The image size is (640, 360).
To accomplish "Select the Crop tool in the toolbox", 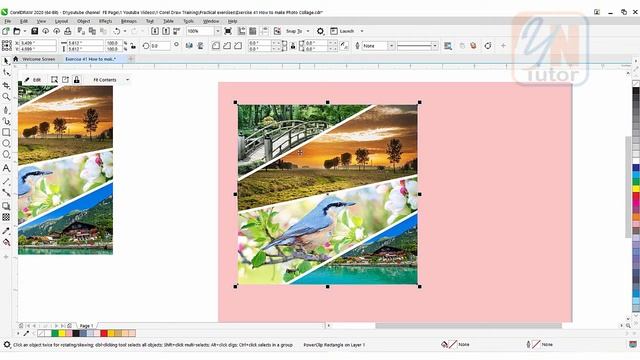I will 6,85.
